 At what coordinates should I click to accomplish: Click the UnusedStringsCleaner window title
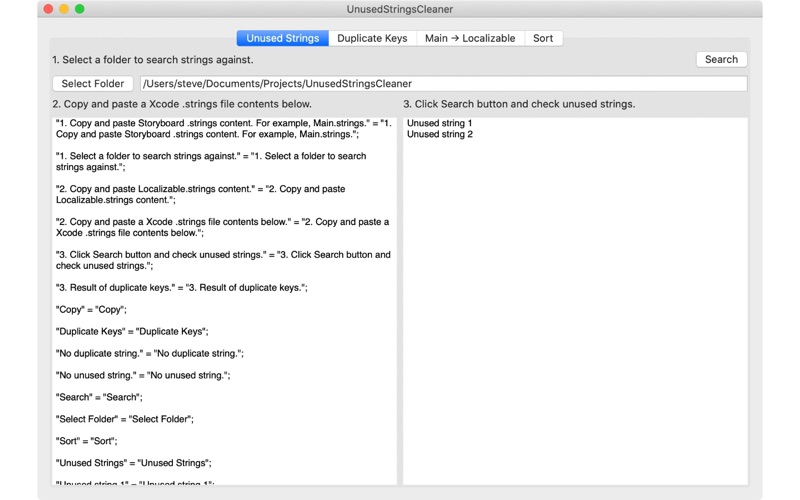399,9
